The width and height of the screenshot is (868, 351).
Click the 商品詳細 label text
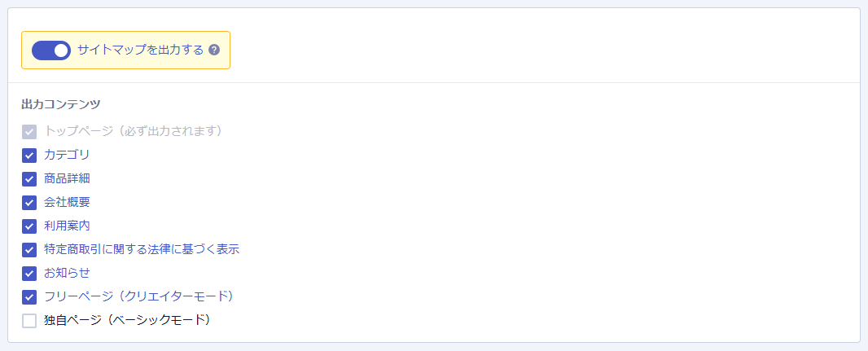point(67,178)
